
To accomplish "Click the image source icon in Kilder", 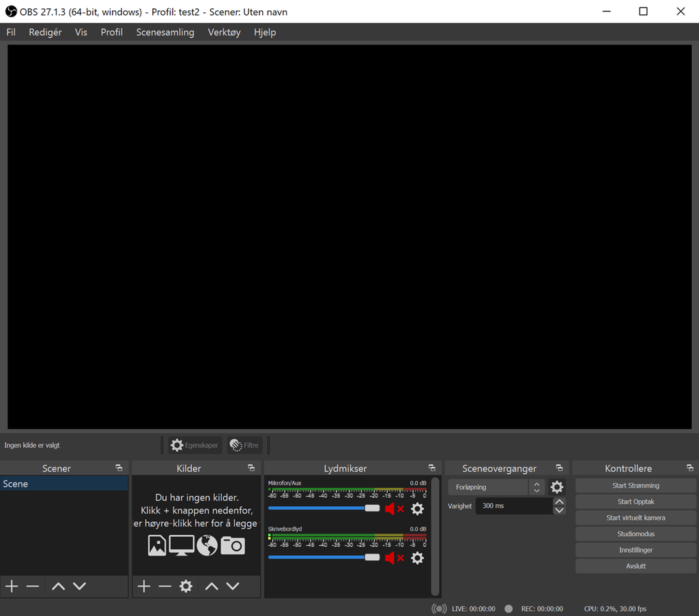I will pyautogui.click(x=157, y=546).
